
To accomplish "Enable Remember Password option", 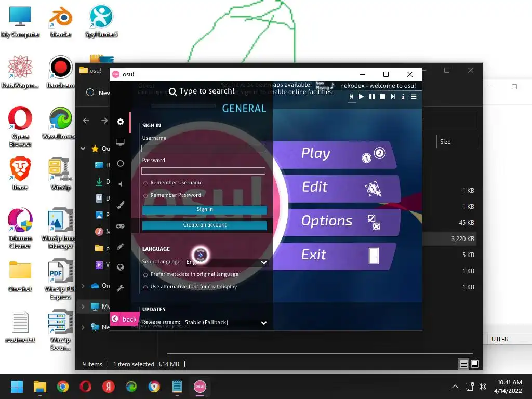I will tap(145, 196).
